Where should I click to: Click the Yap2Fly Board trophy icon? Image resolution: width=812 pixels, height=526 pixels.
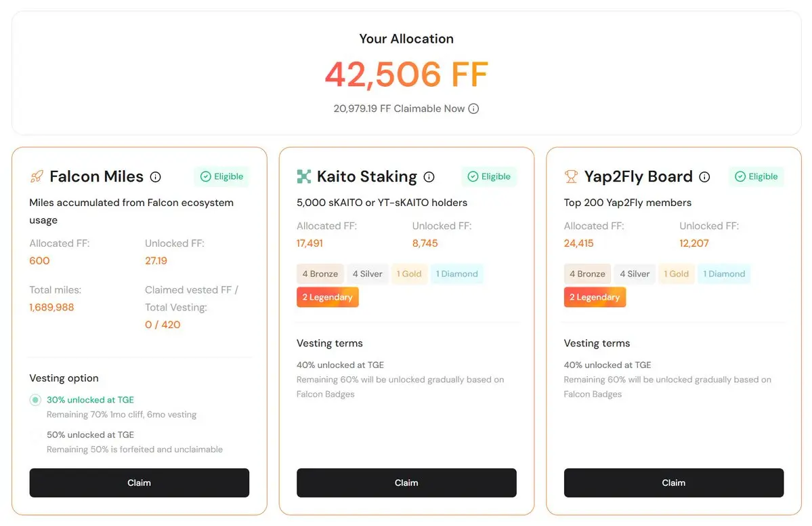tap(571, 177)
